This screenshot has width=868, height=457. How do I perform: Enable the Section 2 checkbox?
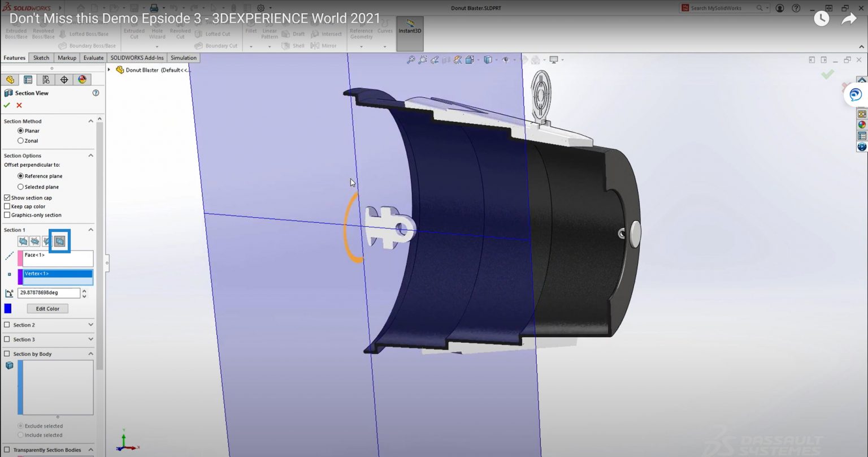7,325
